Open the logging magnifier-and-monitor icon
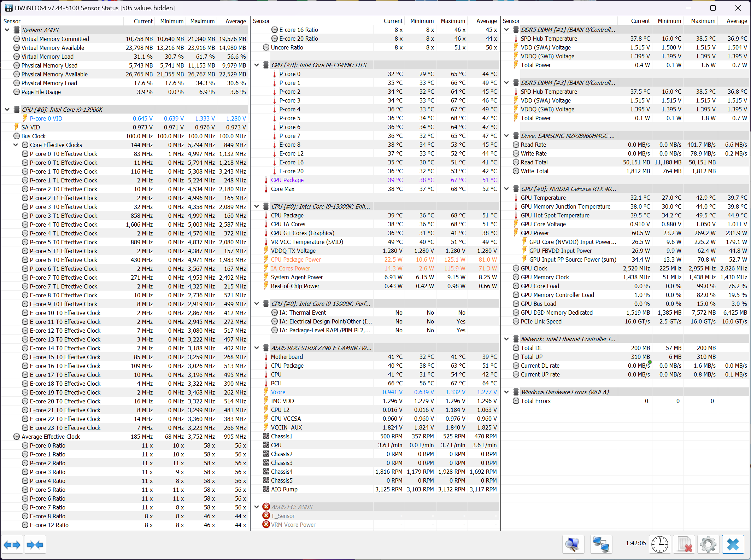This screenshot has height=560, width=751. click(x=573, y=544)
